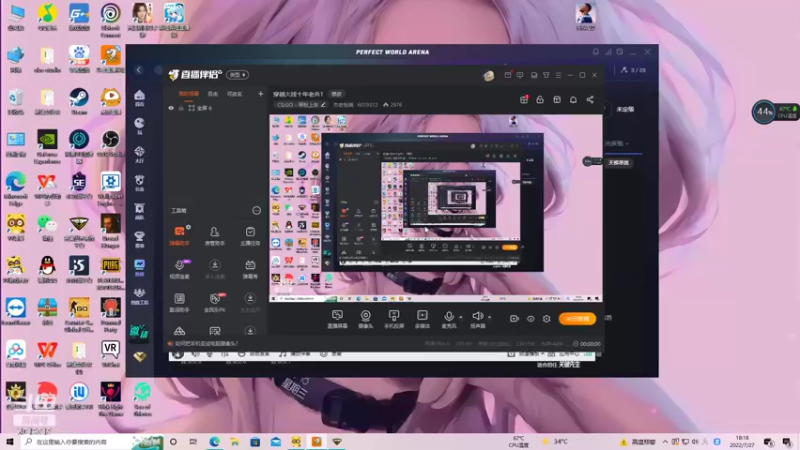Image resolution: width=800 pixels, height=450 pixels.
Task: Add a new scene with the plus icon
Action: click(x=260, y=94)
